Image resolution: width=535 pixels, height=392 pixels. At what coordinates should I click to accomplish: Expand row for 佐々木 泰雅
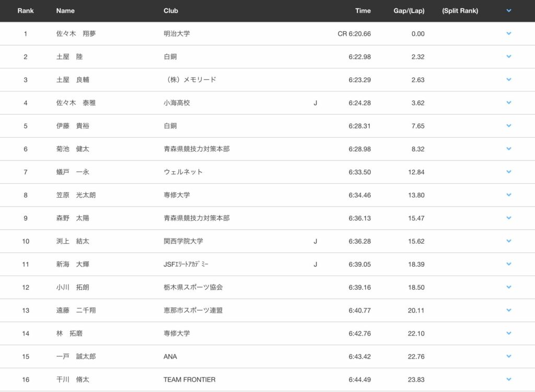click(508, 103)
